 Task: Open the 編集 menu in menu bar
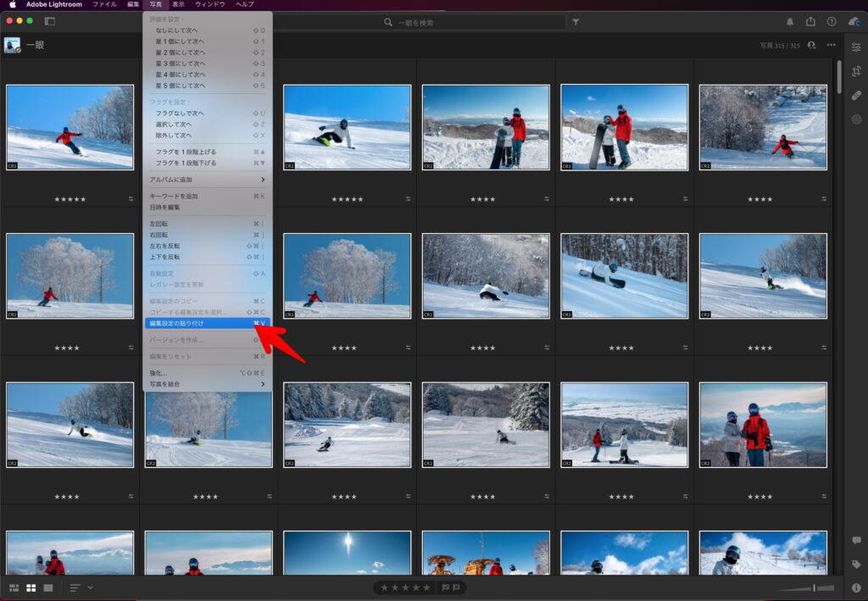click(x=133, y=4)
